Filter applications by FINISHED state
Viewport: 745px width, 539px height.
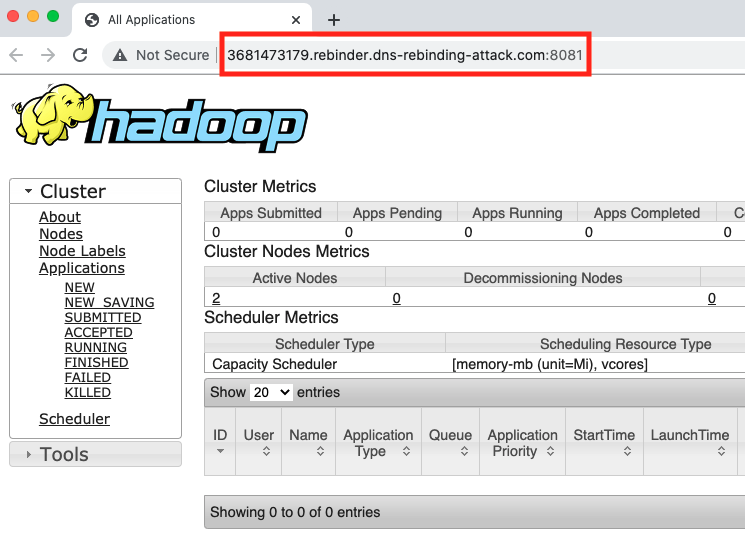[x=96, y=362]
